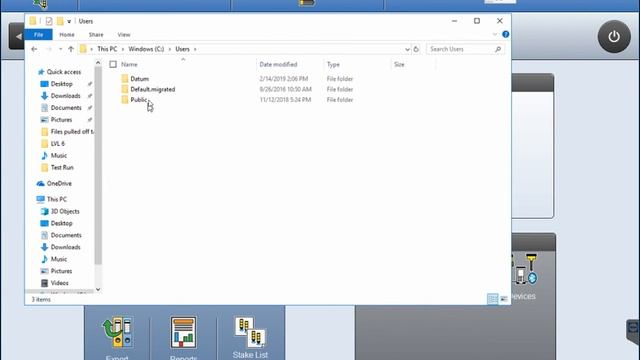Open Explorer help question mark
640x360 pixels.
[x=505, y=34]
